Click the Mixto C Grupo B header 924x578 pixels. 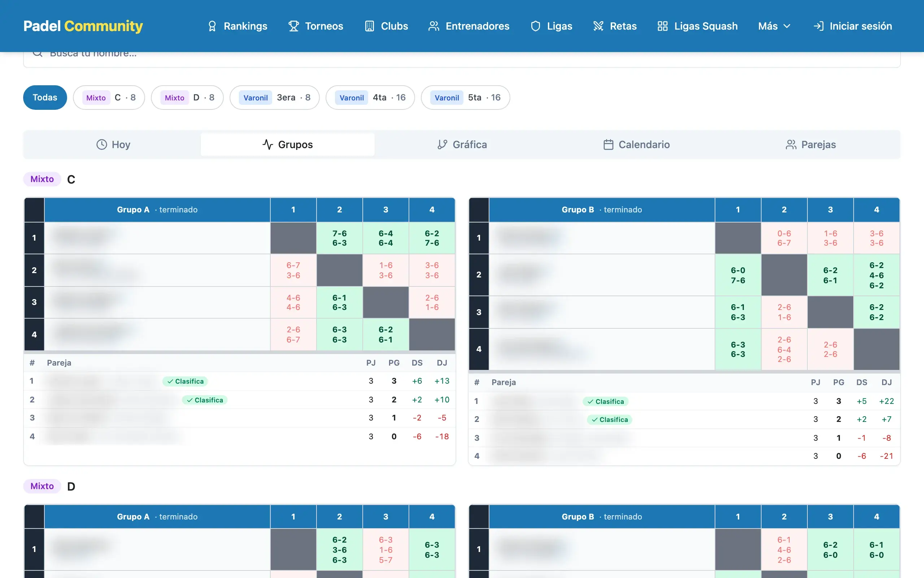(x=602, y=210)
